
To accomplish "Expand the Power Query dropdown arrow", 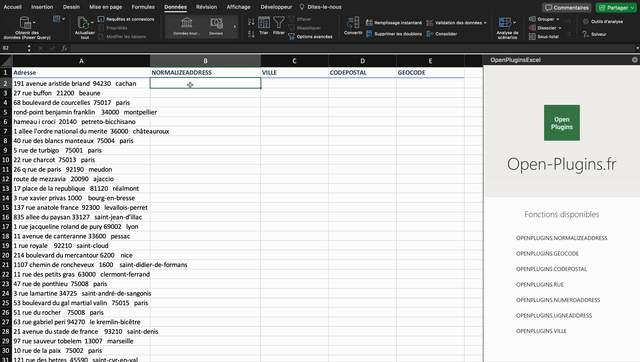I will click(34, 22).
